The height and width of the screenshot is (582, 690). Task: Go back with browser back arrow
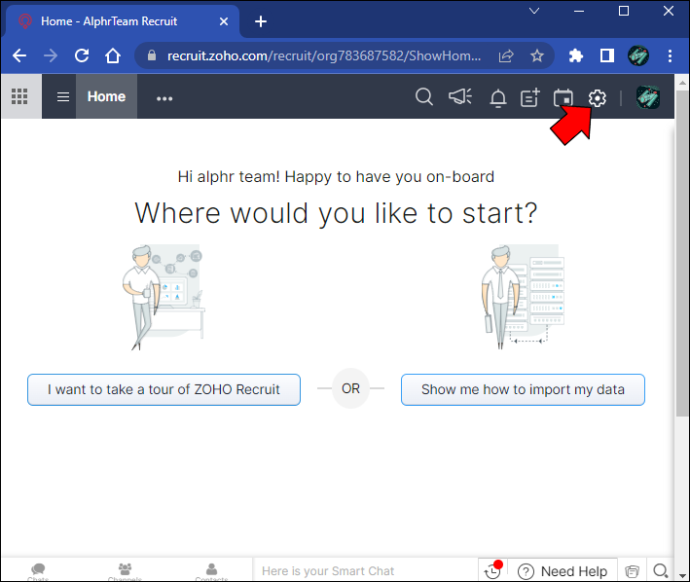(x=19, y=56)
